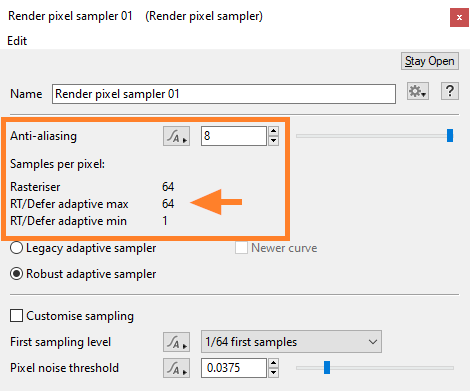The image size is (470, 391).
Task: Click the Anti-aliasing value field
Action: pyautogui.click(x=234, y=136)
